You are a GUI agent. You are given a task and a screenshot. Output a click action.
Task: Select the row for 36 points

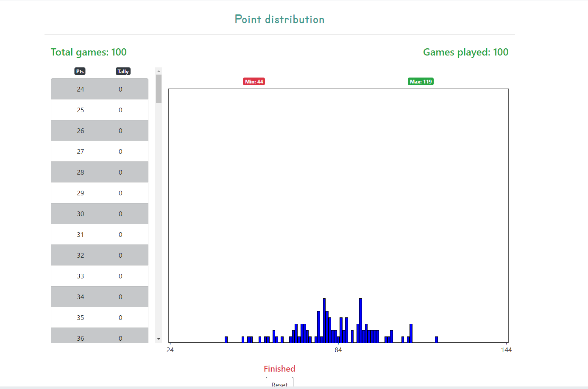[x=100, y=335]
